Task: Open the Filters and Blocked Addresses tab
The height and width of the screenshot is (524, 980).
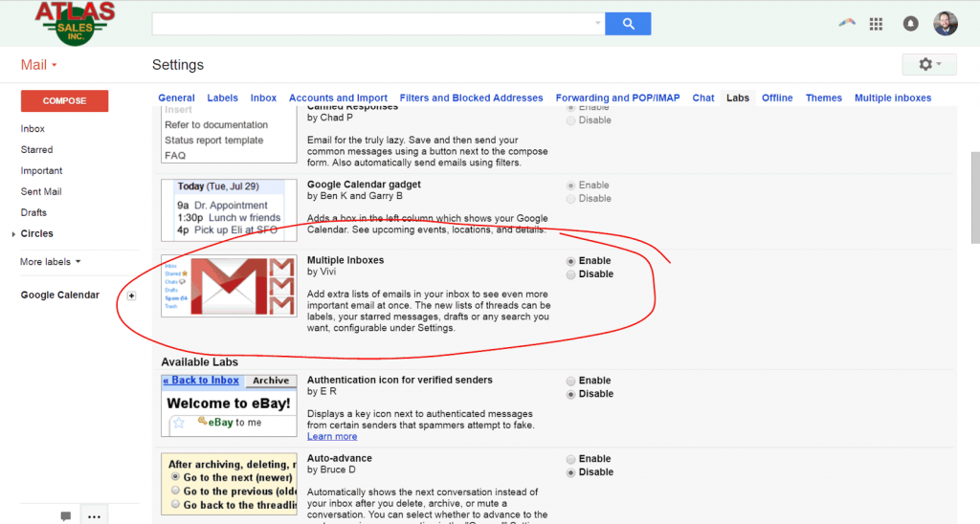Action: click(471, 98)
